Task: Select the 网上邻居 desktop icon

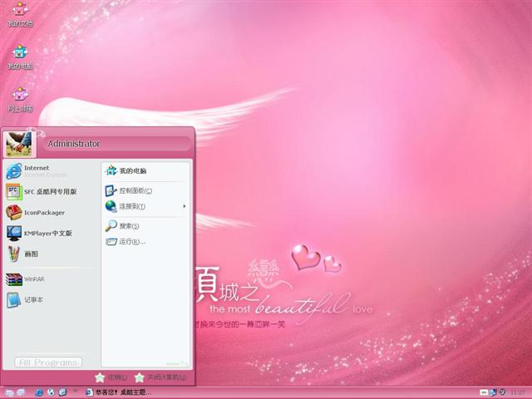Action: [20, 100]
